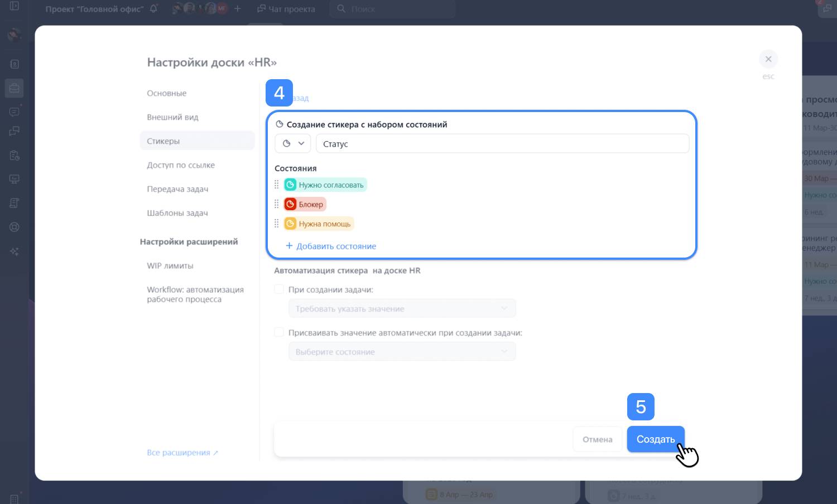Open the sticker icon picker dropdown
The width and height of the screenshot is (837, 504).
click(293, 143)
